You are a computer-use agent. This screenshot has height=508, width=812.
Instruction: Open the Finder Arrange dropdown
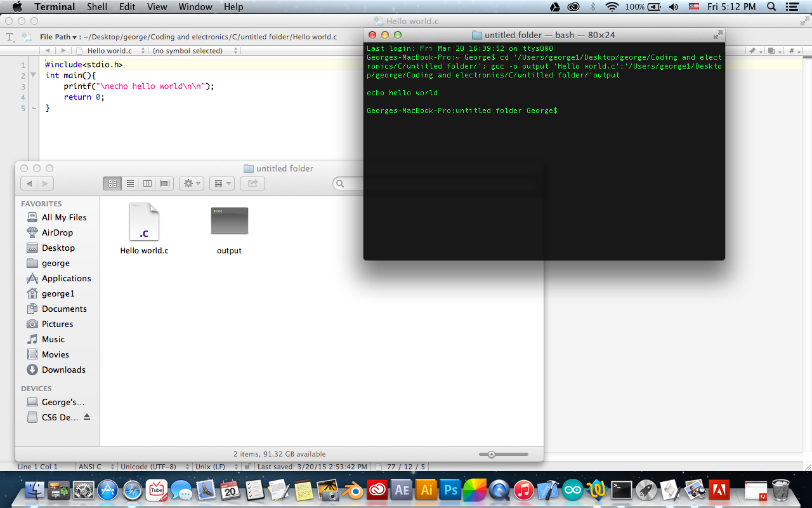pyautogui.click(x=221, y=184)
